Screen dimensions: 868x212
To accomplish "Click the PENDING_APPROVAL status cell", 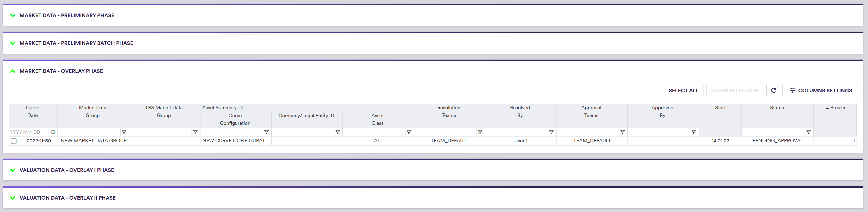I will point(777,141).
